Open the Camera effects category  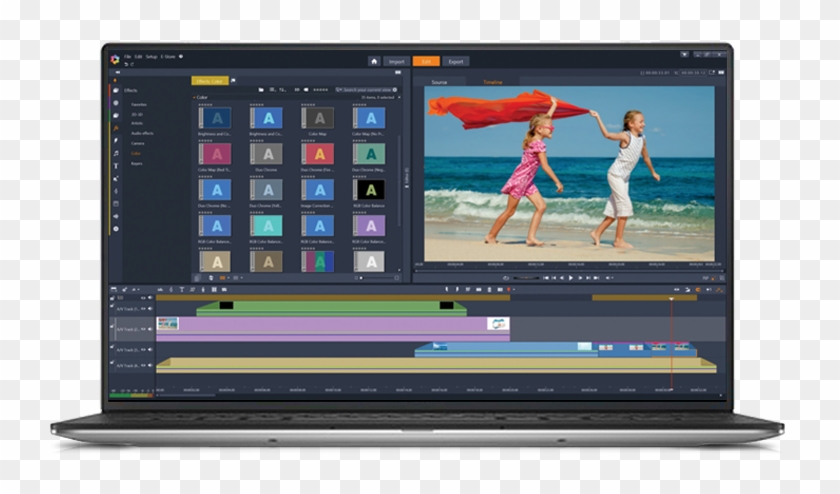(137, 143)
